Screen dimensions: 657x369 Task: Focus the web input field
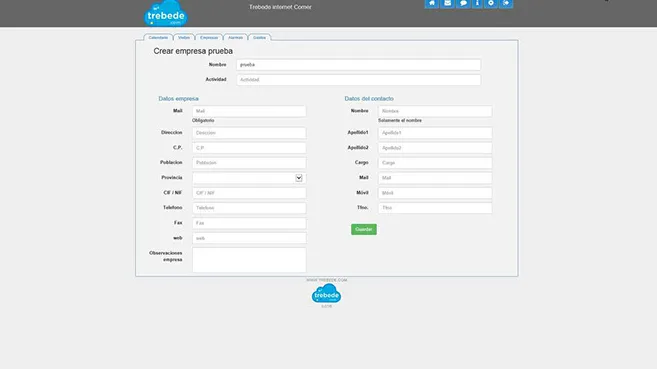(249, 238)
